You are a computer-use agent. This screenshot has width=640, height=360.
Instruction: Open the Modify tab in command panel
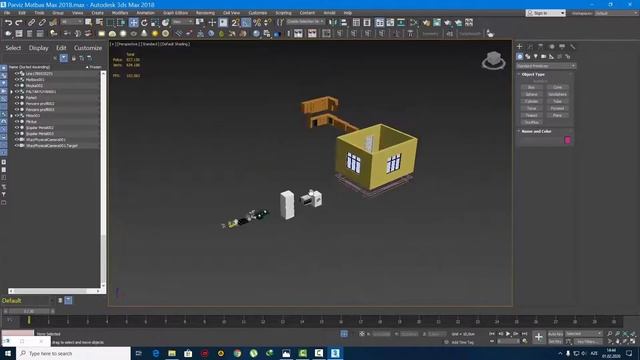530,47
